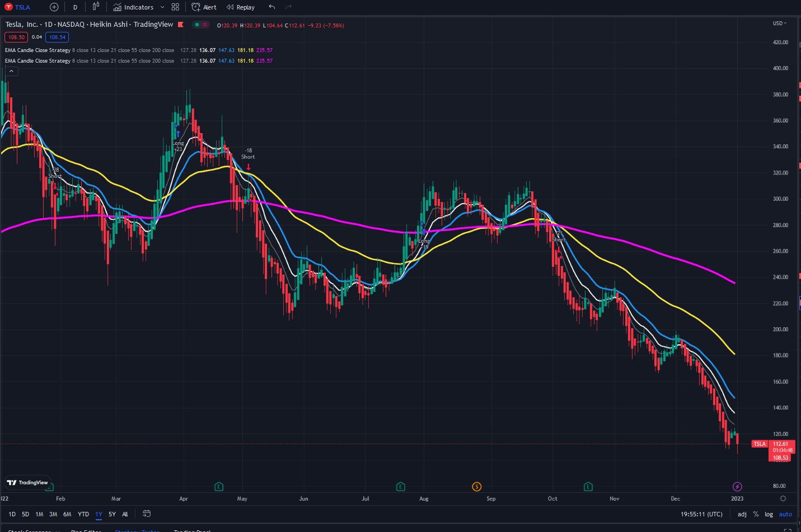Set time range to 5Y

coord(112,514)
